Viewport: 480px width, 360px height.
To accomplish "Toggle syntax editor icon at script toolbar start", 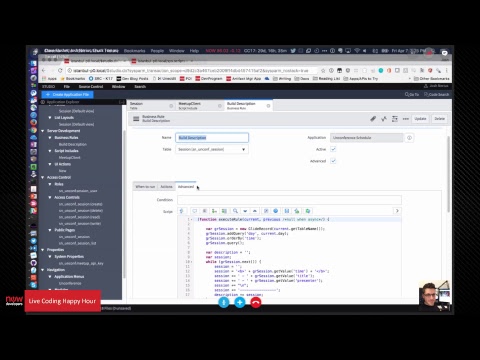I will pyautogui.click(x=182, y=211).
